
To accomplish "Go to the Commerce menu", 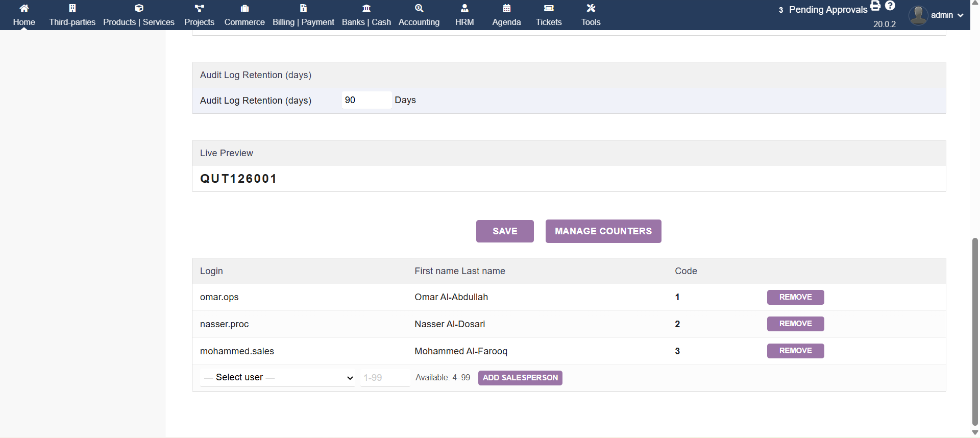I will [x=244, y=15].
